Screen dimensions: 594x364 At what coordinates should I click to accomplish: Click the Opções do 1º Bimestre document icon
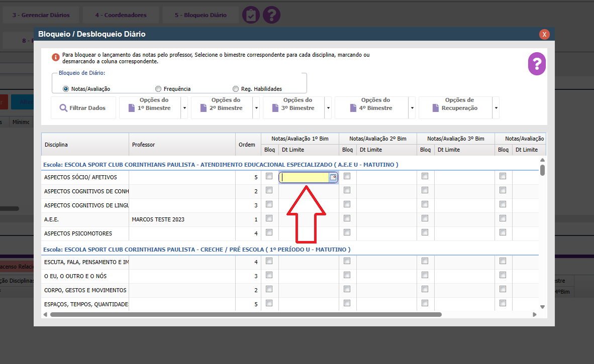(x=132, y=108)
